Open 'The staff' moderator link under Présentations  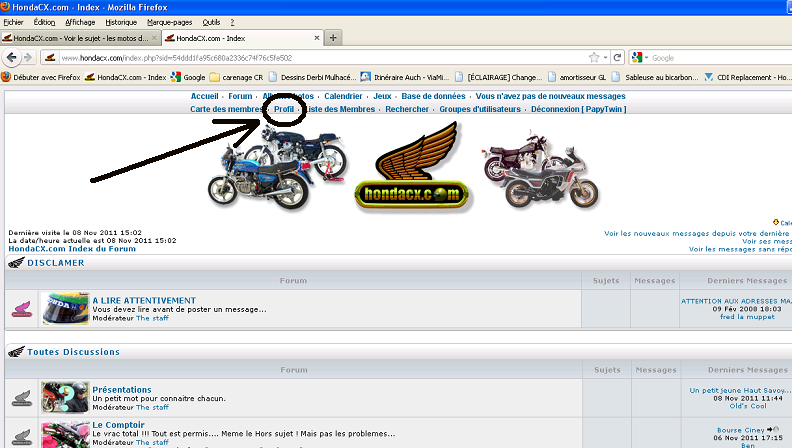pos(152,407)
